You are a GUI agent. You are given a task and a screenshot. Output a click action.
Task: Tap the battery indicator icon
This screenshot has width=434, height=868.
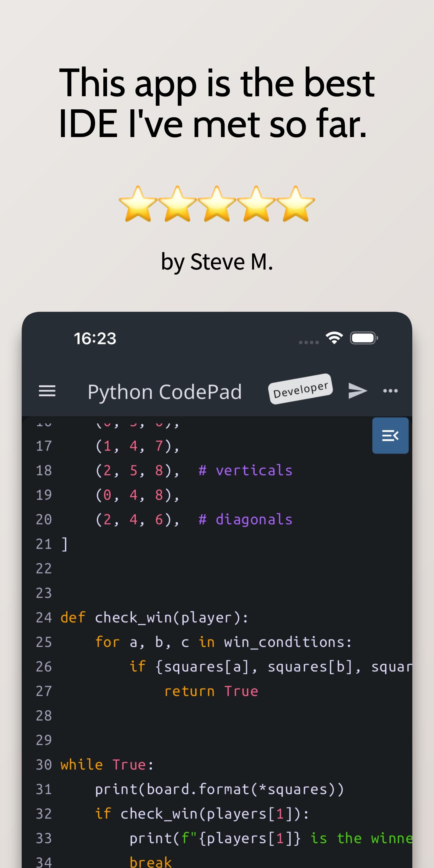[x=363, y=338]
